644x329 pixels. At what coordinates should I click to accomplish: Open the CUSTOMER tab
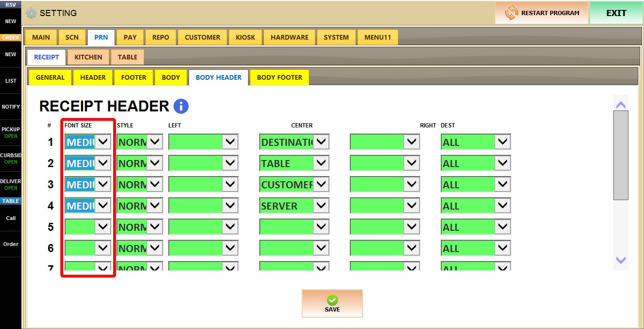point(202,37)
